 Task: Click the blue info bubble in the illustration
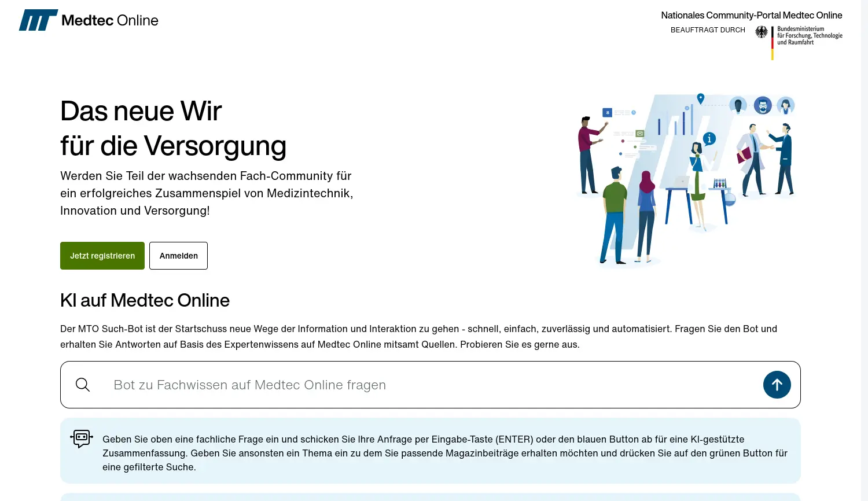pos(709,139)
